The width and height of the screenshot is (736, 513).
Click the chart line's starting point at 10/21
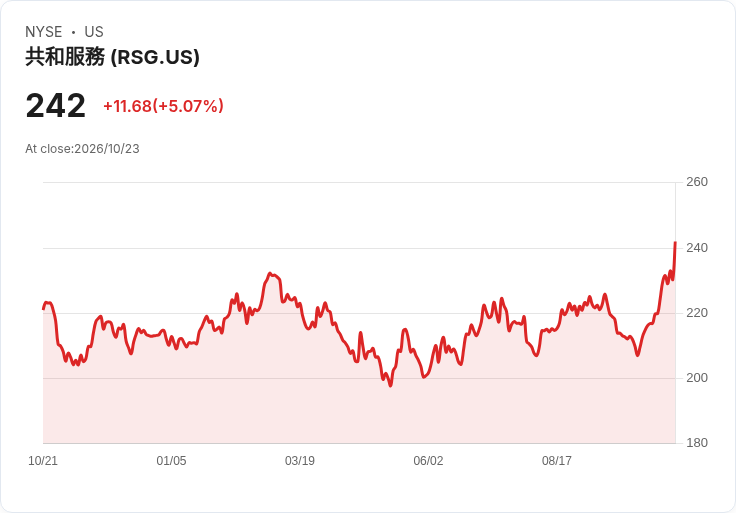[44, 308]
